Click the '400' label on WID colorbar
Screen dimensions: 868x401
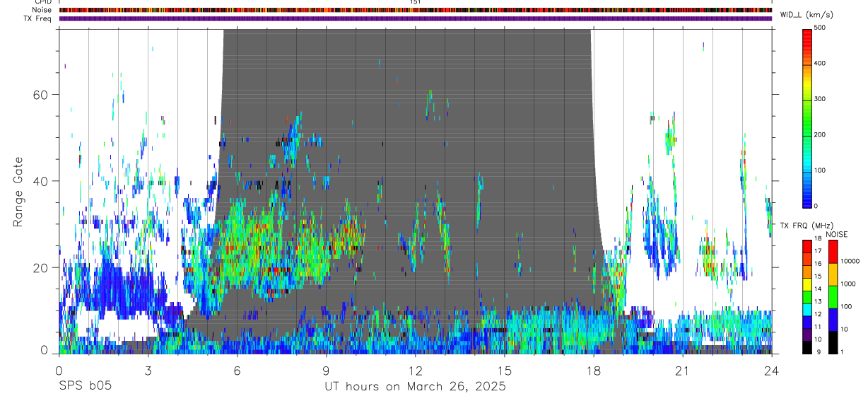[x=820, y=64]
